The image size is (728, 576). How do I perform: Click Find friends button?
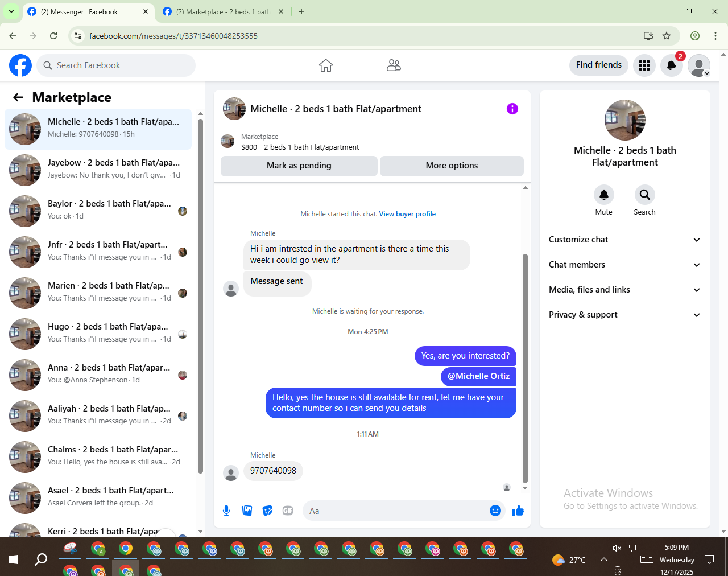point(599,65)
